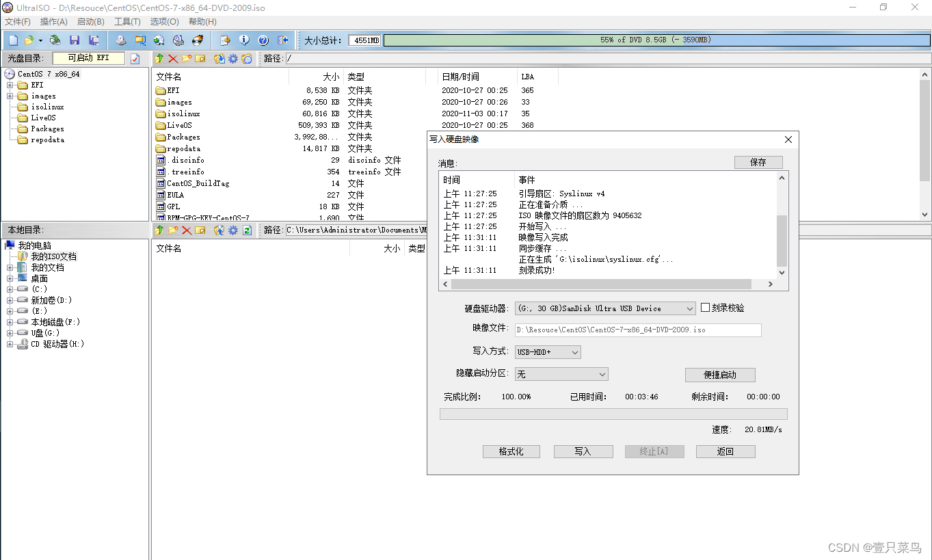Click the 写入 write button
The width and height of the screenshot is (932, 560).
coord(583,452)
